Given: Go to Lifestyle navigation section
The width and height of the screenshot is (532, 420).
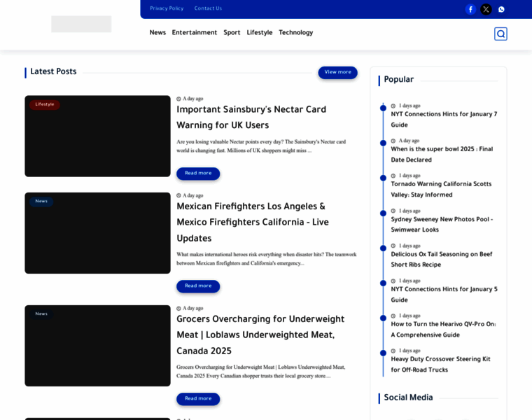Looking at the screenshot, I should pos(259,33).
